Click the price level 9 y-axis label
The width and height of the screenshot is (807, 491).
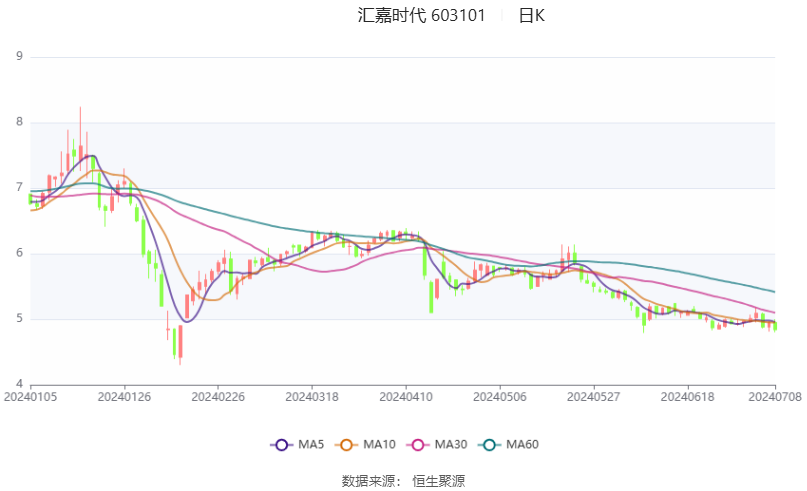tap(20, 56)
